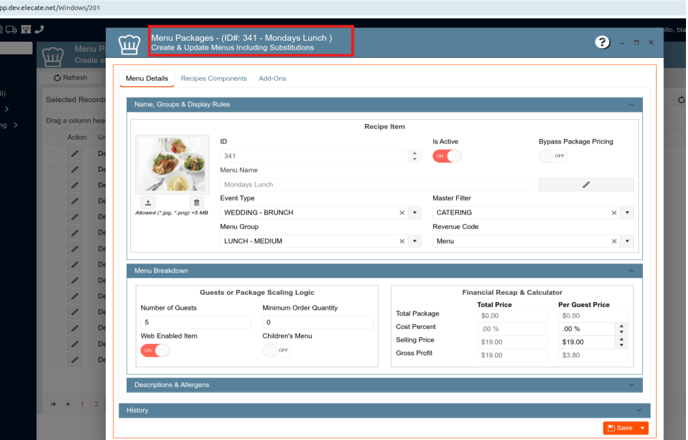Click the Refresh button in background grid
The image size is (688, 440).
[x=70, y=77]
